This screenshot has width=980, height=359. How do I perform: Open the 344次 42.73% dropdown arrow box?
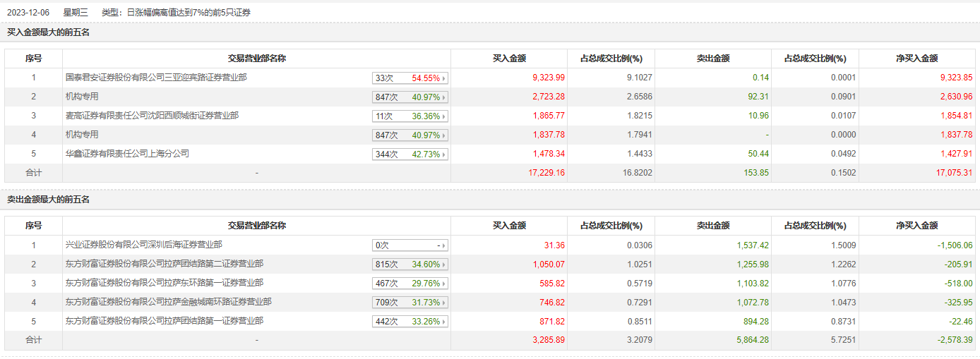411,154
